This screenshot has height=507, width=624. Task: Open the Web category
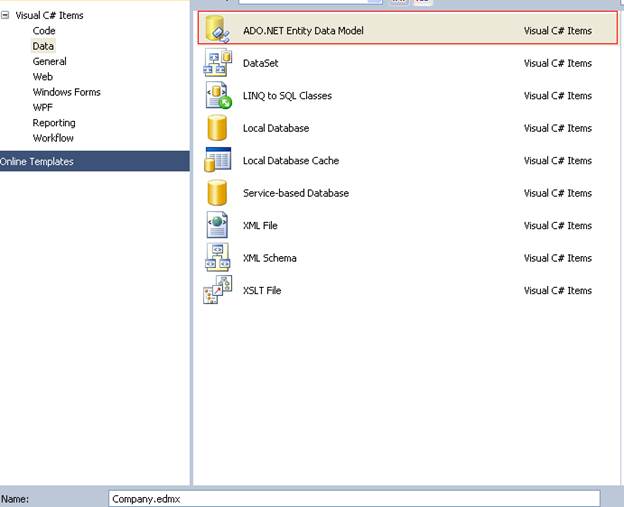coord(43,76)
